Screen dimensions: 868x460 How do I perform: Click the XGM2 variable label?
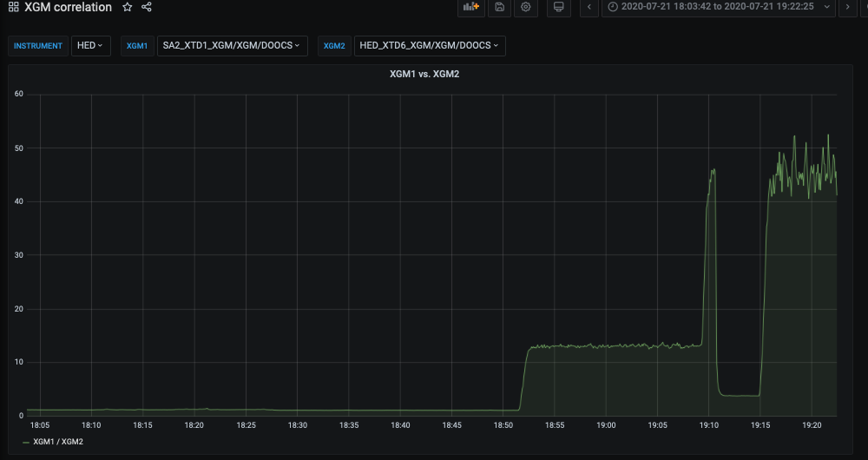click(x=334, y=46)
